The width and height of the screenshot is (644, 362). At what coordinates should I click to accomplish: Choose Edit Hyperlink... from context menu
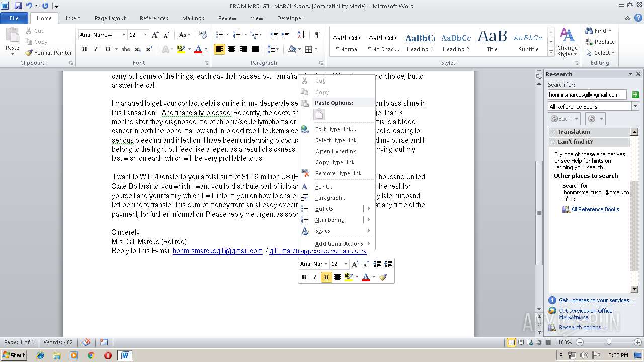pyautogui.click(x=337, y=129)
